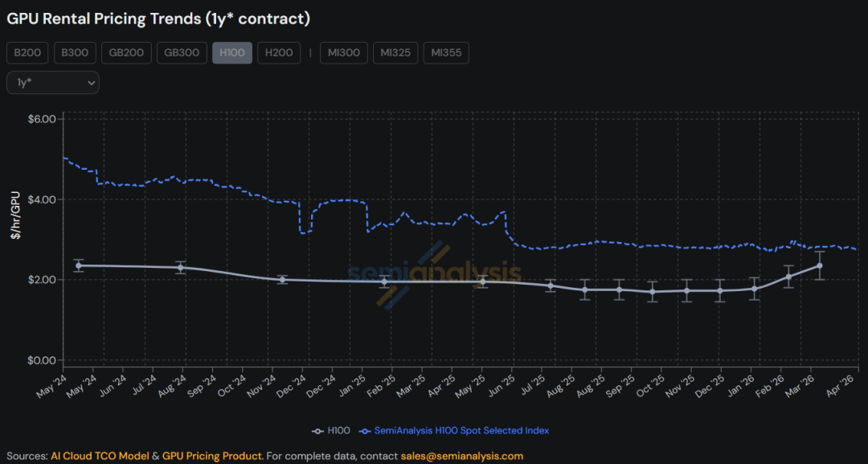Select the B200 GPU filter
This screenshot has width=868, height=464.
click(27, 53)
